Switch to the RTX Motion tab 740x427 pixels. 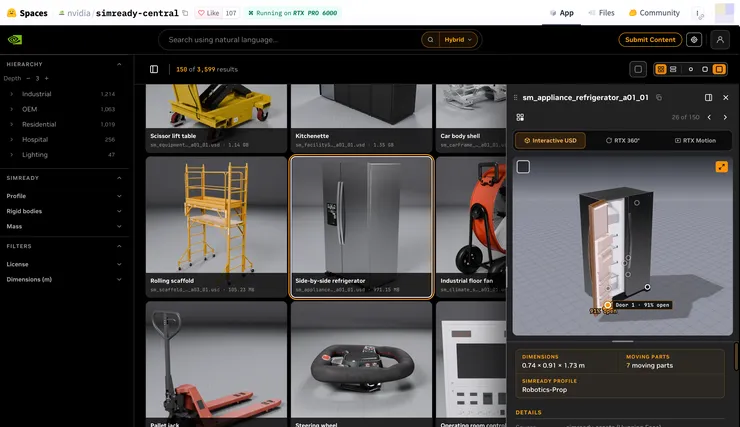click(695, 141)
